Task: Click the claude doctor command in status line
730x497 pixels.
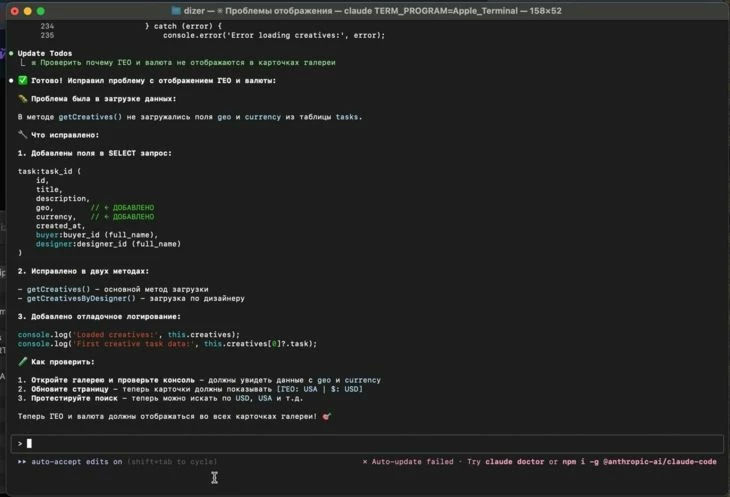Action: coord(517,462)
